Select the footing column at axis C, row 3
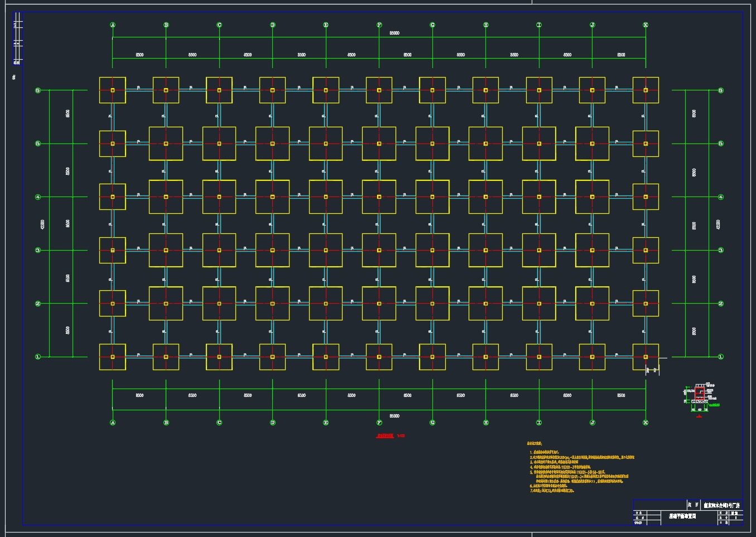 219,250
